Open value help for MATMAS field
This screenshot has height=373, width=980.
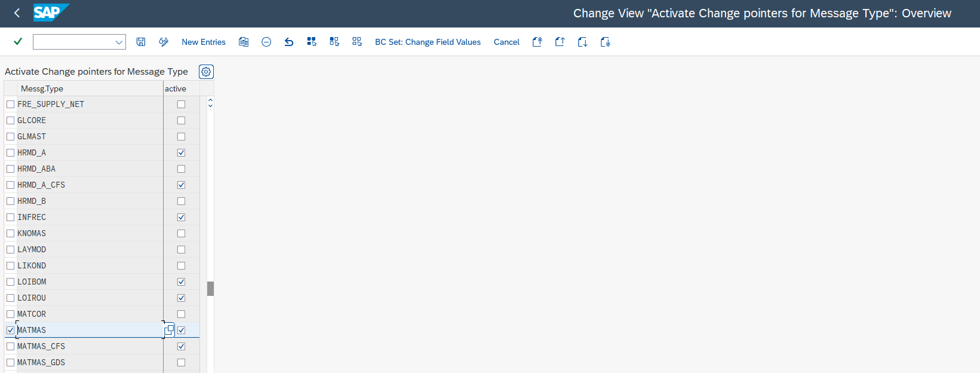(169, 330)
